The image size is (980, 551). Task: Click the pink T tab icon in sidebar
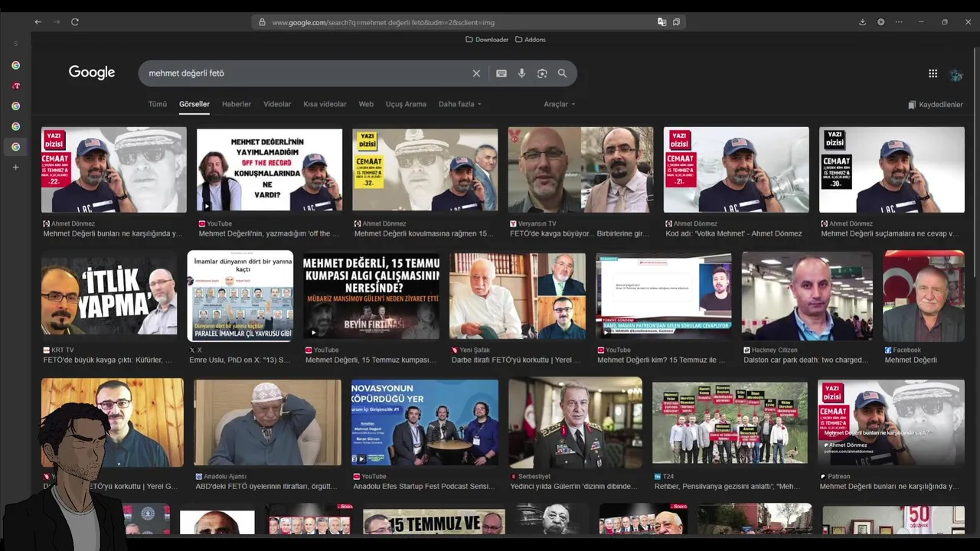pyautogui.click(x=15, y=86)
